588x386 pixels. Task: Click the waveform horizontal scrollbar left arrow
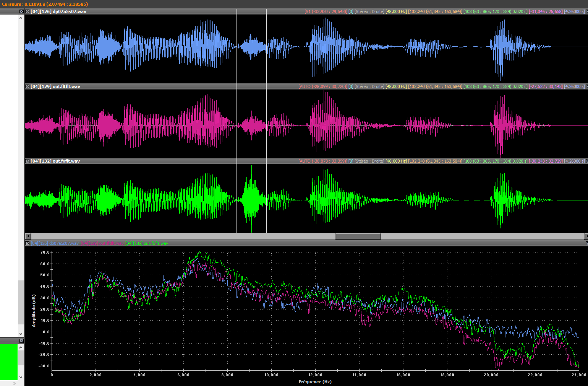click(28, 236)
